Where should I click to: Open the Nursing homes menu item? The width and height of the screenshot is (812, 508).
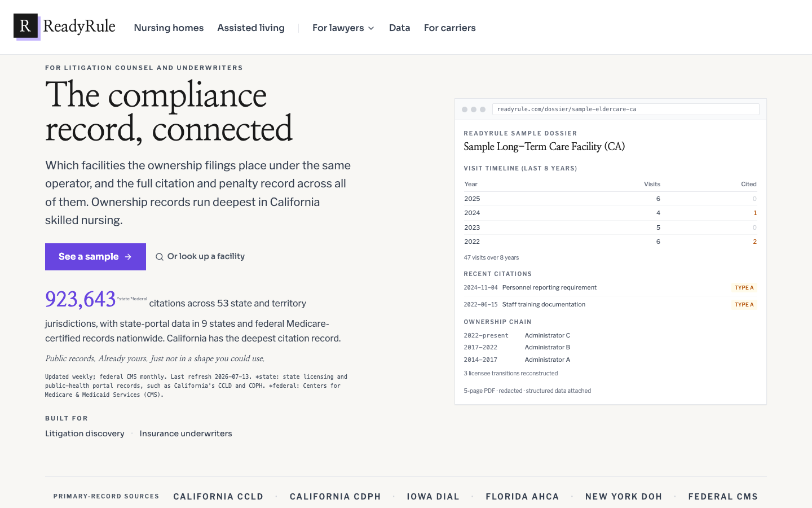(x=169, y=28)
